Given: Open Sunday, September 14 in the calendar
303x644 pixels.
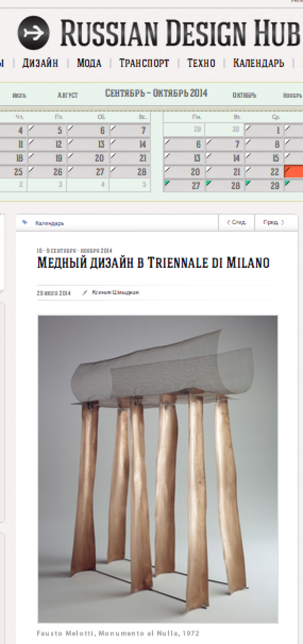Looking at the screenshot, I should [130, 144].
